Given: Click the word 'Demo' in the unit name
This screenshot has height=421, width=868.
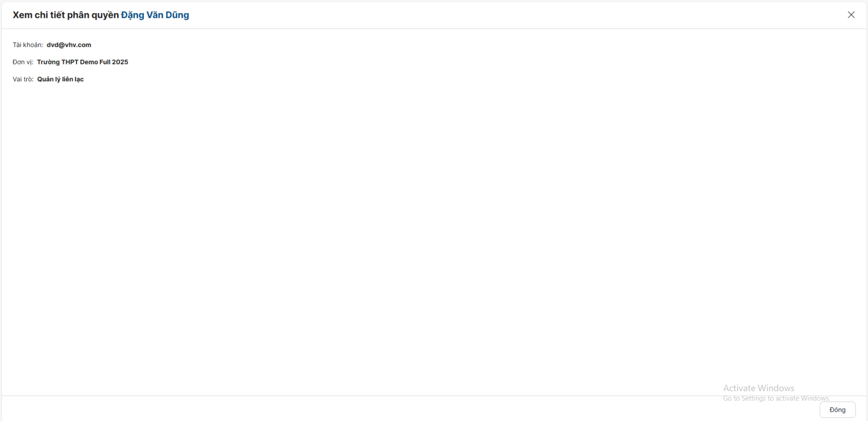Looking at the screenshot, I should (88, 62).
